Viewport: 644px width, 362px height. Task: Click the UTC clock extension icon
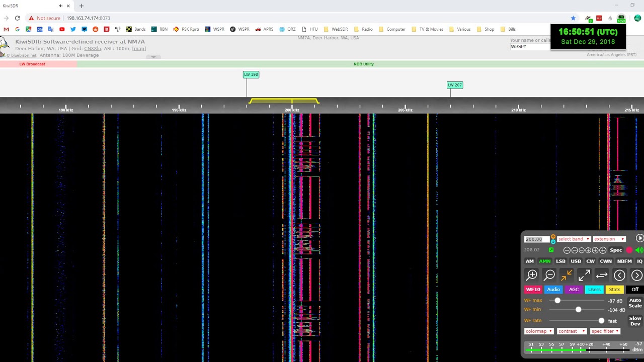click(621, 19)
